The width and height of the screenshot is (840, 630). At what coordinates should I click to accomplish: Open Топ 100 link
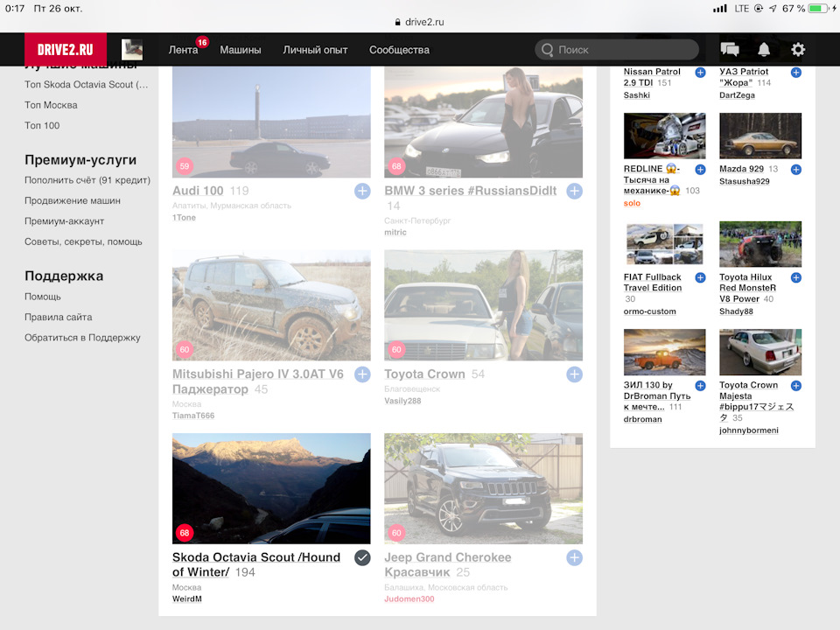(x=42, y=125)
